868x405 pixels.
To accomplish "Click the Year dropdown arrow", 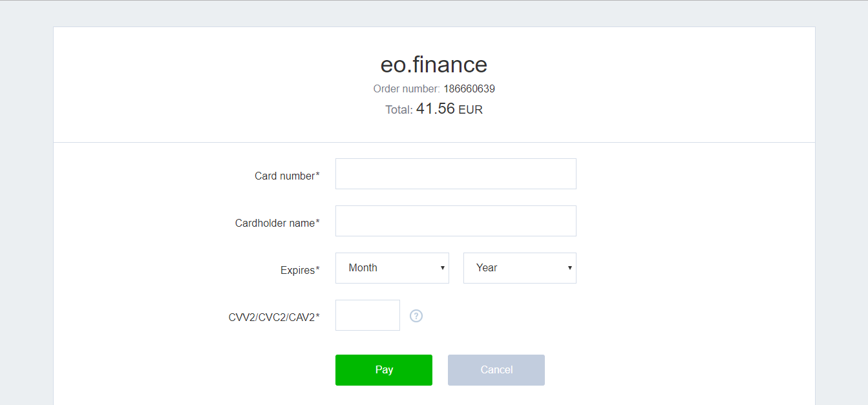I will pos(570,268).
